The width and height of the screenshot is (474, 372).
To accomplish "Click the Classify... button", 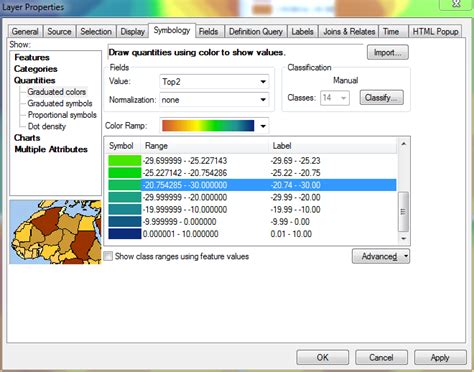I will (x=382, y=98).
